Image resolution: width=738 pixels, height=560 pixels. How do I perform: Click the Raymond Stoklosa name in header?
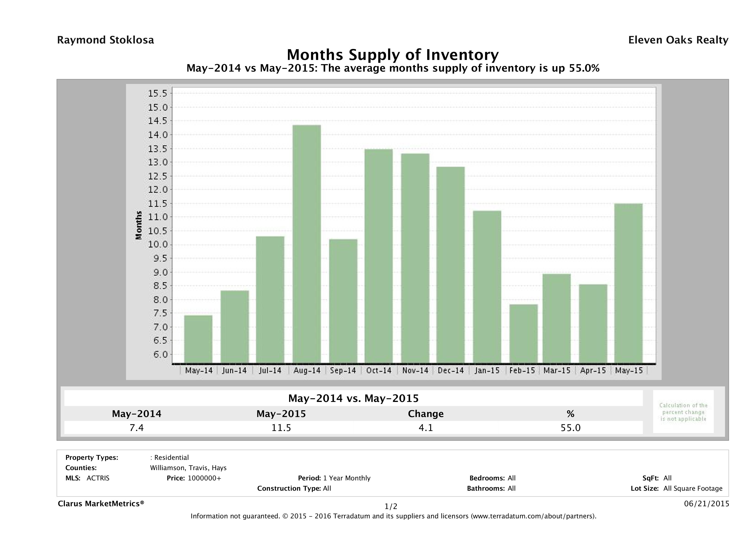[105, 40]
